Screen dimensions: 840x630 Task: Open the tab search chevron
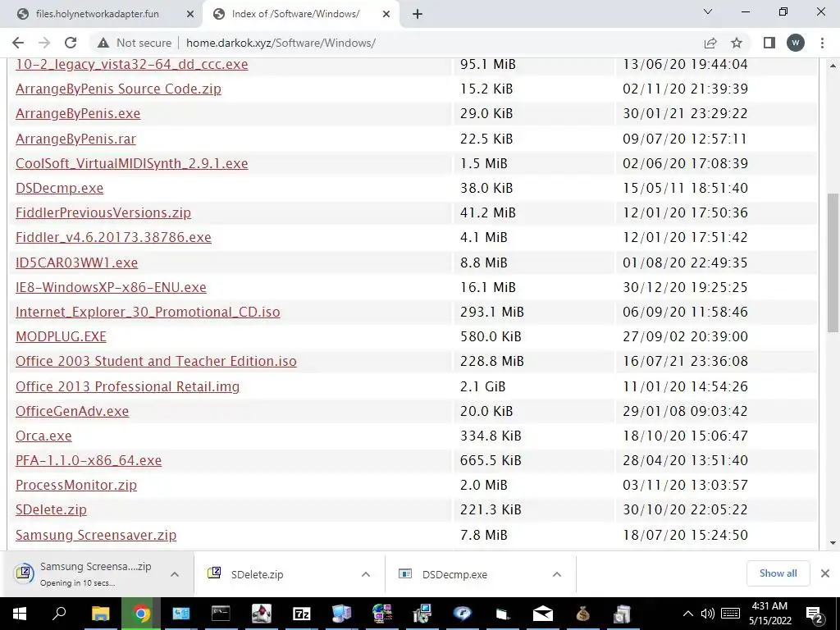pyautogui.click(x=708, y=11)
